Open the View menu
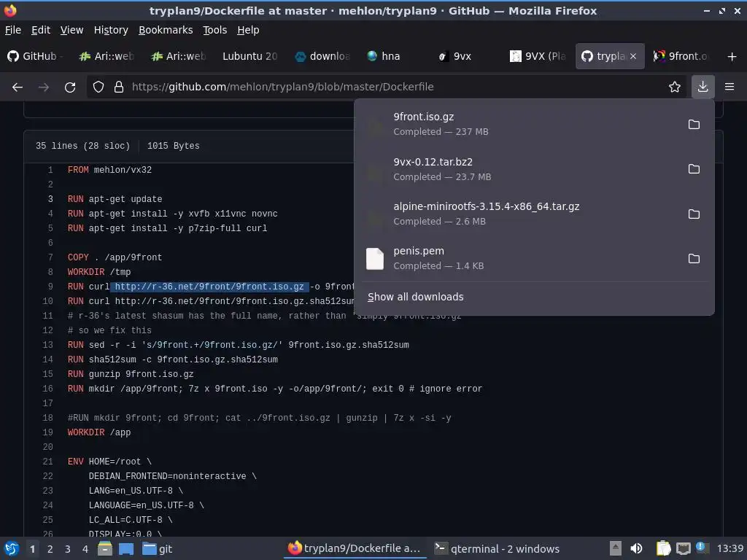 71,30
